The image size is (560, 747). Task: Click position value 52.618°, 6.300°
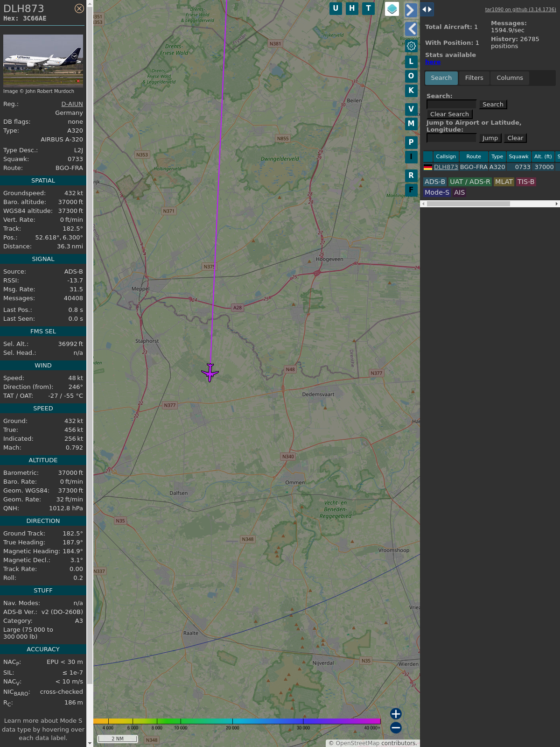tap(59, 238)
